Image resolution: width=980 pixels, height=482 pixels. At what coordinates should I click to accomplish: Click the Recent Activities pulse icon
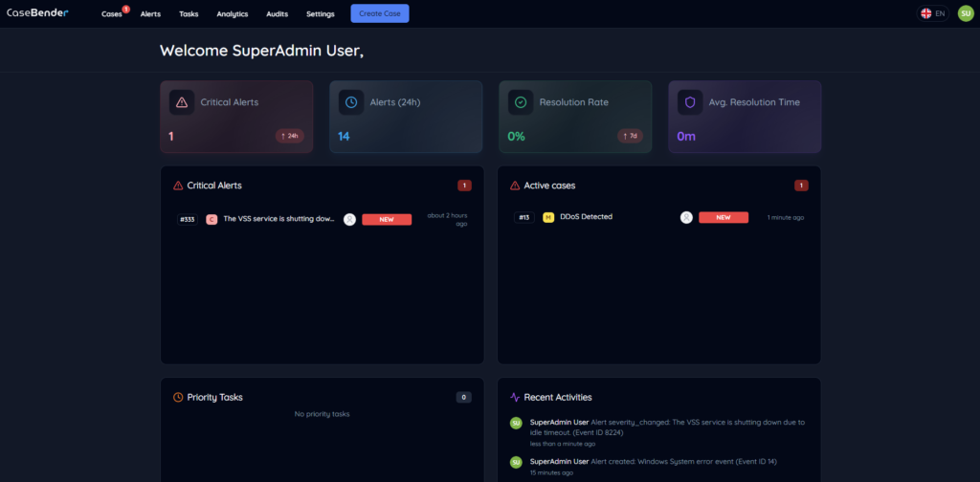pyautogui.click(x=515, y=397)
